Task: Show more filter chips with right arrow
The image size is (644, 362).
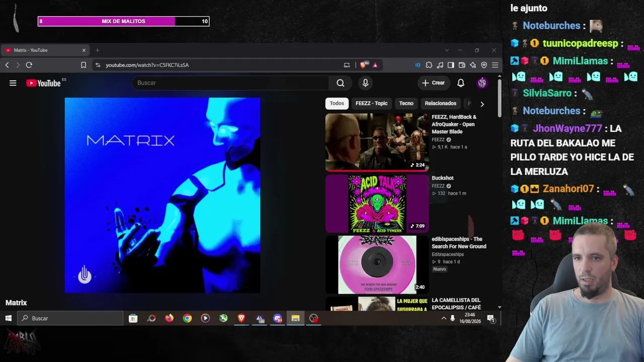Action: click(482, 104)
